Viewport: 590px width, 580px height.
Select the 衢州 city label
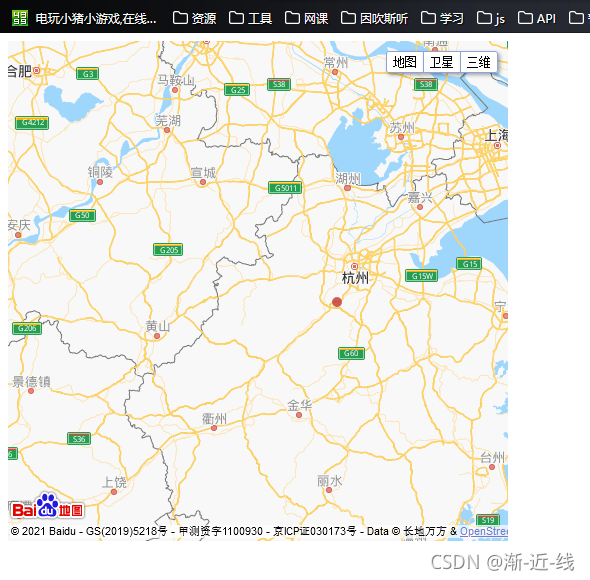tap(214, 419)
